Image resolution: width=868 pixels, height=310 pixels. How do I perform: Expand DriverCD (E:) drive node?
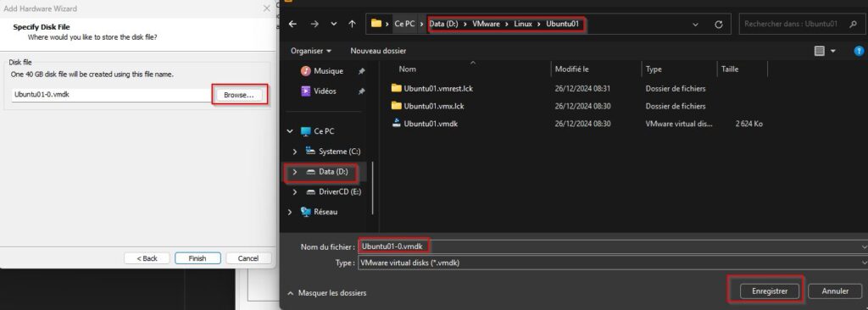(x=294, y=191)
